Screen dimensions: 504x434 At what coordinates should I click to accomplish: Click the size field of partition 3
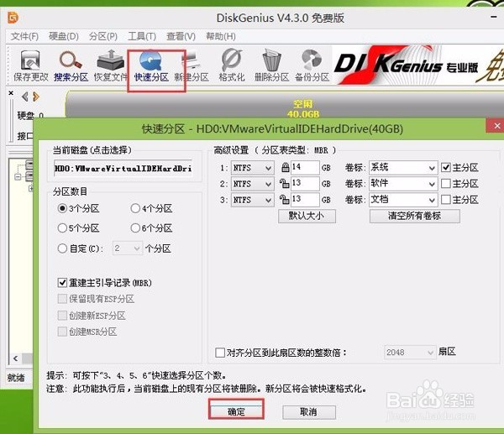coord(305,200)
